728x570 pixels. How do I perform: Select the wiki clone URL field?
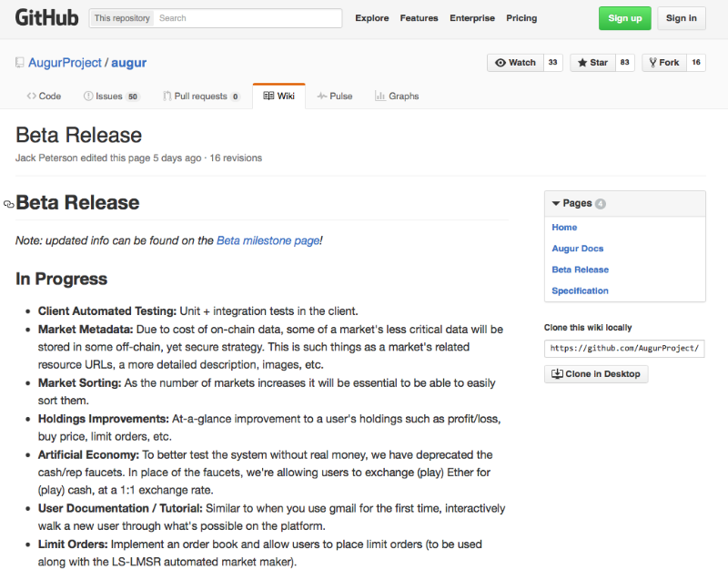point(624,349)
